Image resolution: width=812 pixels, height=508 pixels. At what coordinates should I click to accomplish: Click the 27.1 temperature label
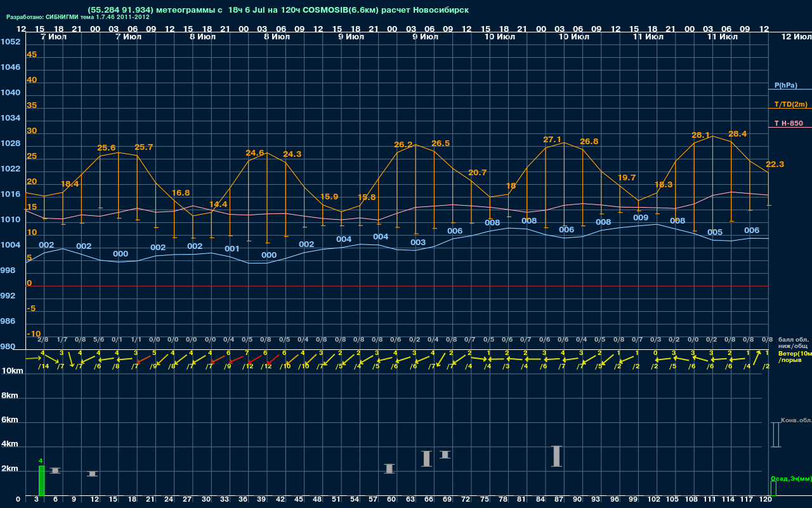[553, 140]
